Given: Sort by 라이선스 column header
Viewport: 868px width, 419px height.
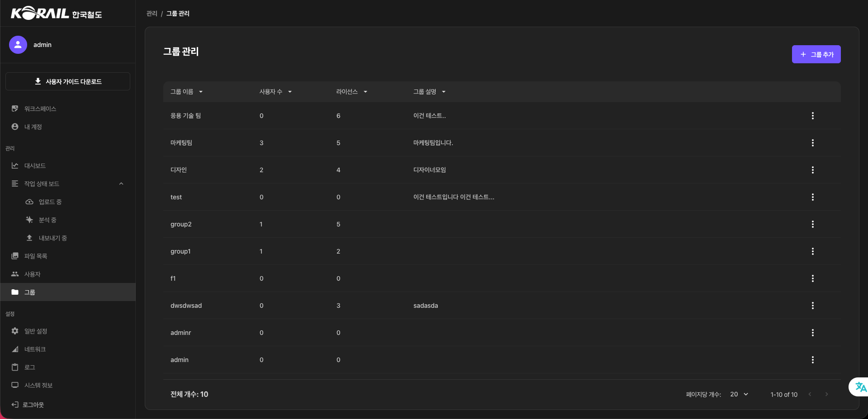Looking at the screenshot, I should pyautogui.click(x=347, y=92).
